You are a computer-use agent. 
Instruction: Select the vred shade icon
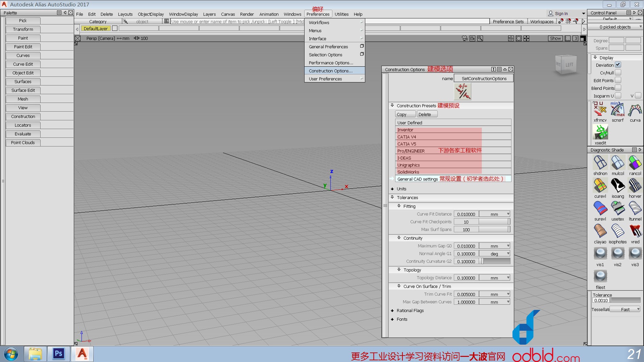click(635, 231)
